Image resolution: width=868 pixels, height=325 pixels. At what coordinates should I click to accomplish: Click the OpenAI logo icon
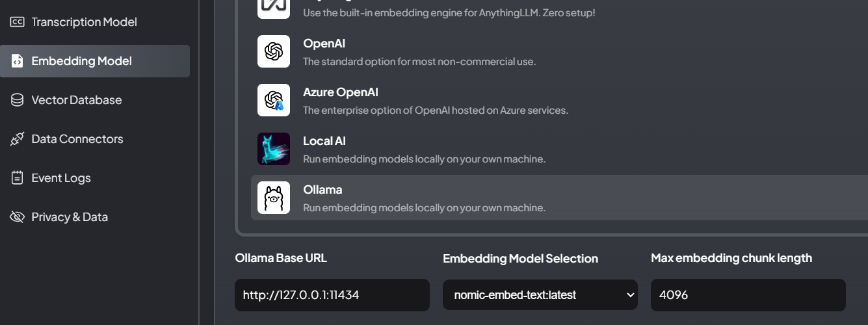(274, 51)
